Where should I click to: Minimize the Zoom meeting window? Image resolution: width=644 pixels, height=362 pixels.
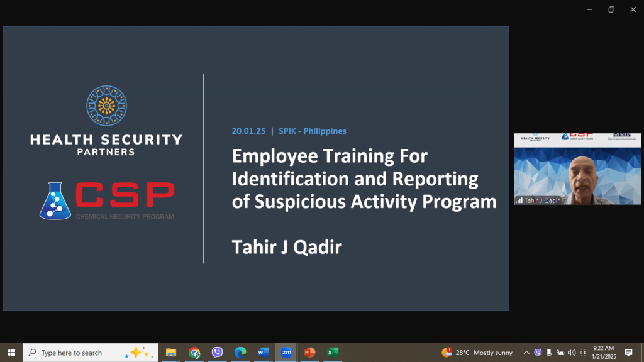click(589, 9)
